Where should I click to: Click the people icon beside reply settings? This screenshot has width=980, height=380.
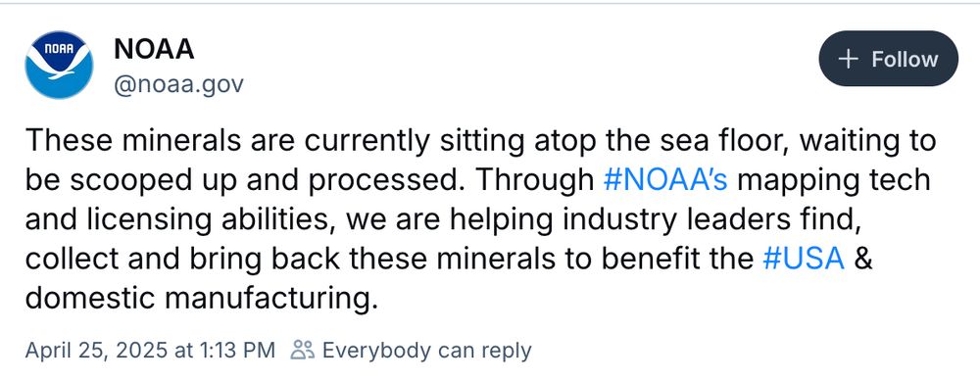click(303, 351)
